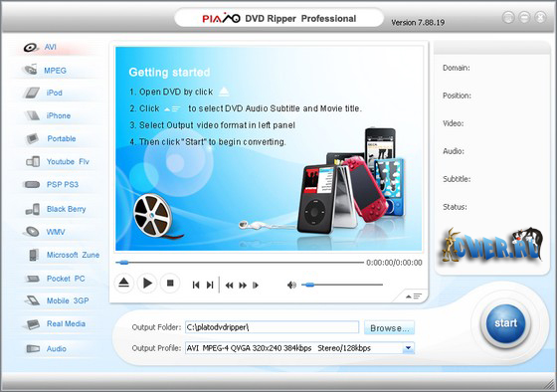
Task: Pick the Portable player icon
Action: click(32, 138)
